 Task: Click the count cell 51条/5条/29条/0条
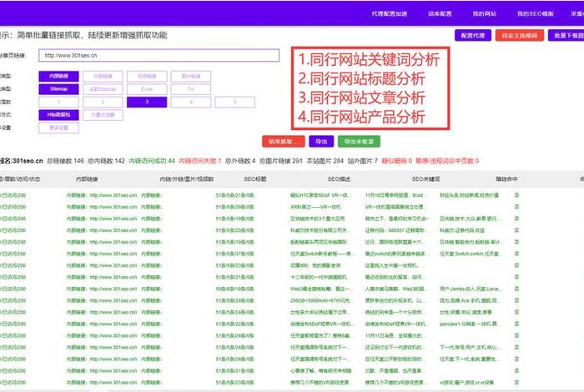234,207
